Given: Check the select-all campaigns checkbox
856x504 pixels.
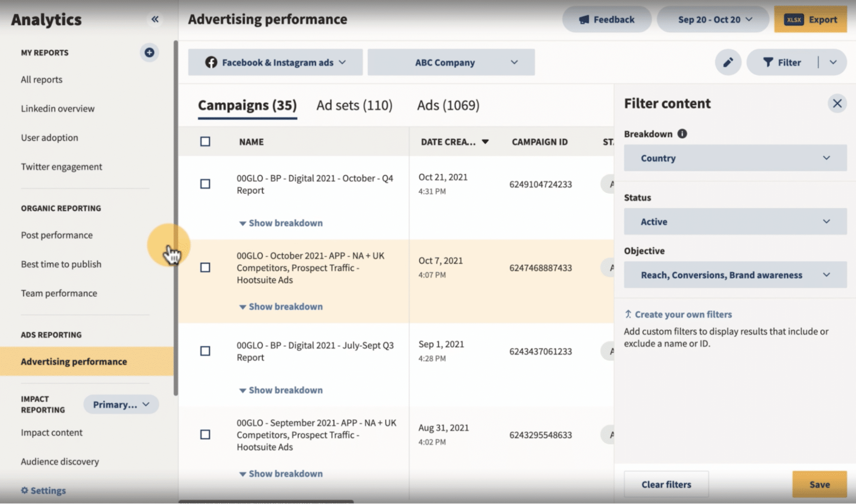Looking at the screenshot, I should pyautogui.click(x=205, y=141).
